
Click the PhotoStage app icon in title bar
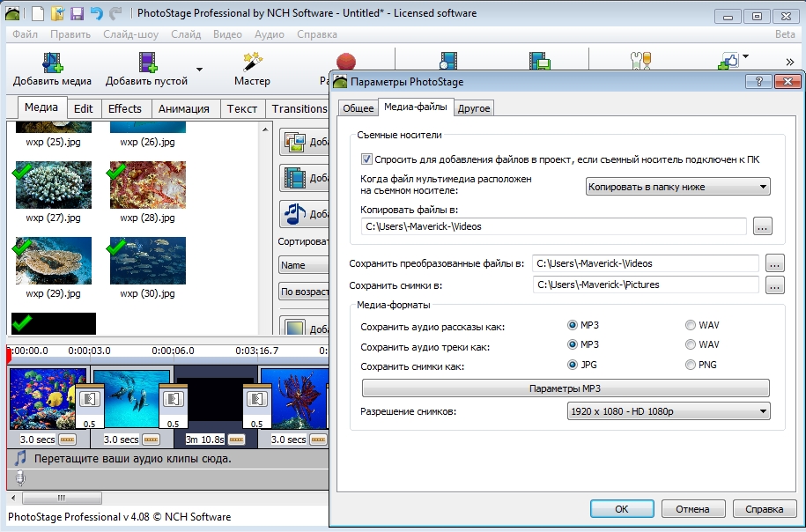[x=12, y=13]
